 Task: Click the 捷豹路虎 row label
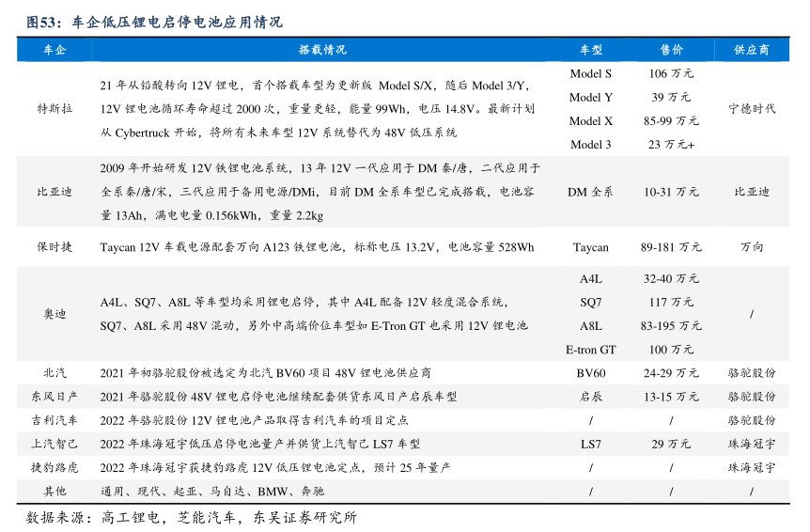pyautogui.click(x=55, y=467)
